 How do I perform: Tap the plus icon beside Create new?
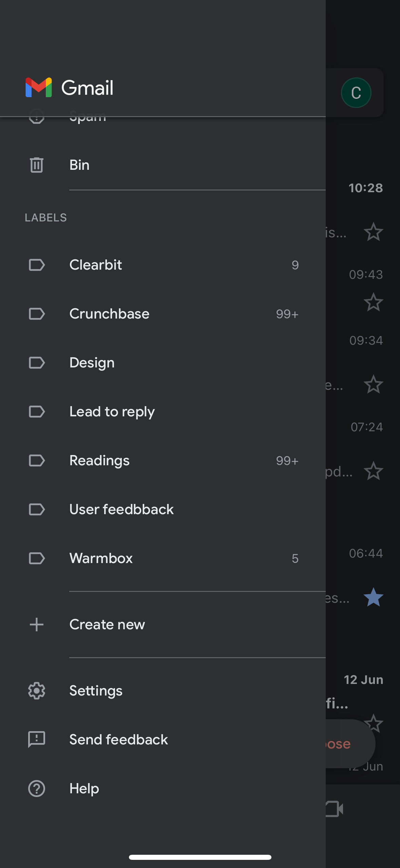click(x=37, y=625)
